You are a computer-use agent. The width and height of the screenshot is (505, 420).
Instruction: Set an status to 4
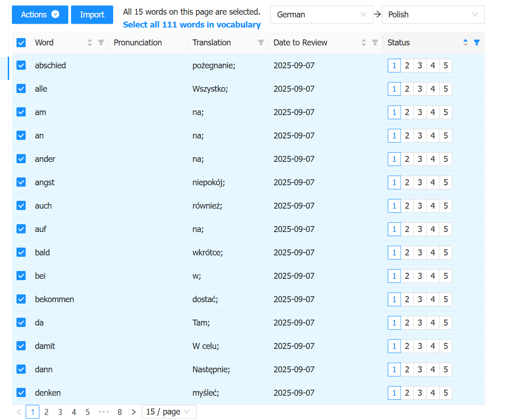(x=433, y=136)
